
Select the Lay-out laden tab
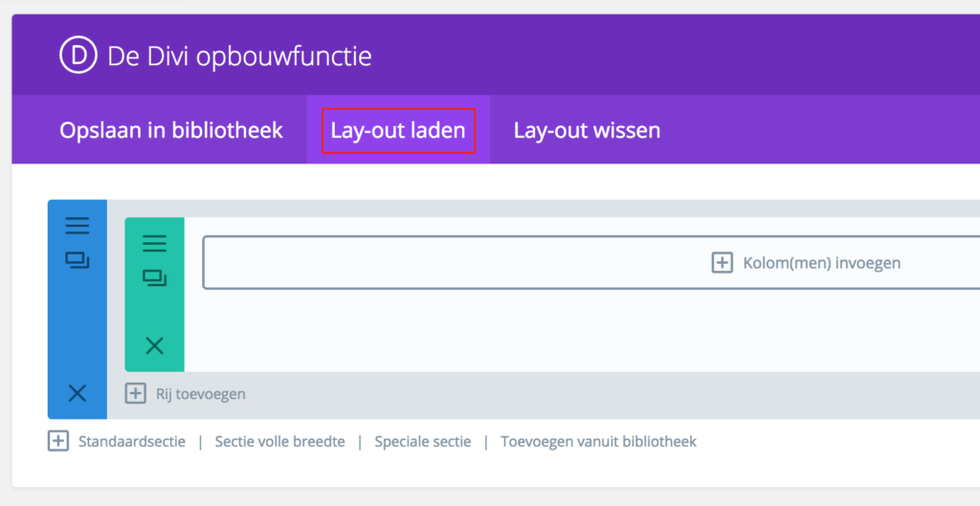(x=398, y=130)
